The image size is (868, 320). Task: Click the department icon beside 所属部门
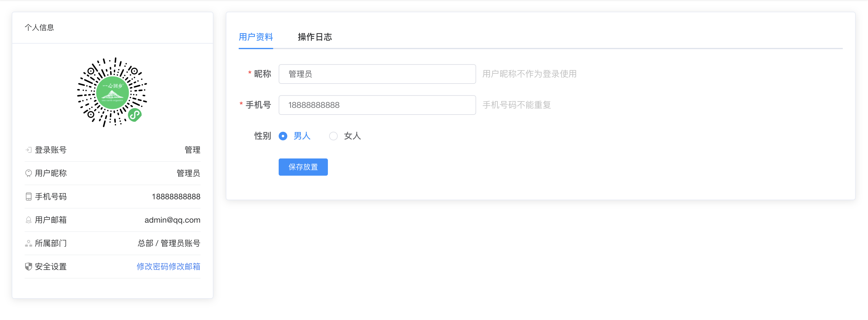pyautogui.click(x=28, y=243)
